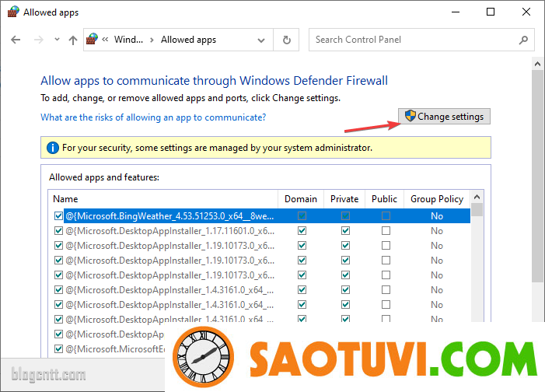Click the window scrollbar up arrow
This screenshot has height=392, width=545.
tap(537, 64)
